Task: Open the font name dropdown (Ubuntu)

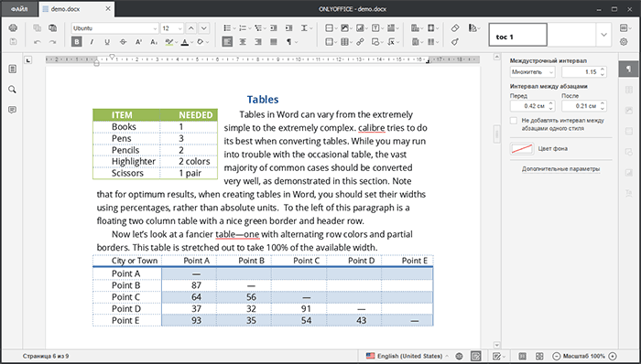Action: (x=155, y=28)
